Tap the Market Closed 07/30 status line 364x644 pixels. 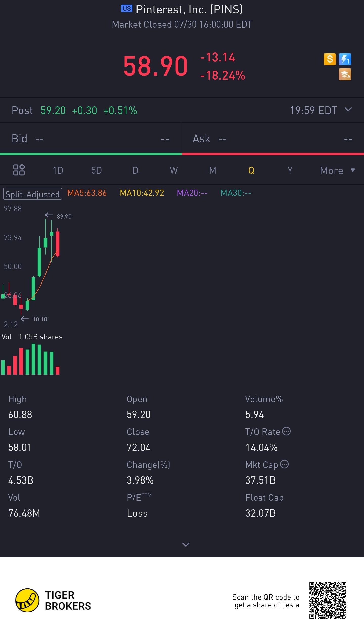pos(182,24)
